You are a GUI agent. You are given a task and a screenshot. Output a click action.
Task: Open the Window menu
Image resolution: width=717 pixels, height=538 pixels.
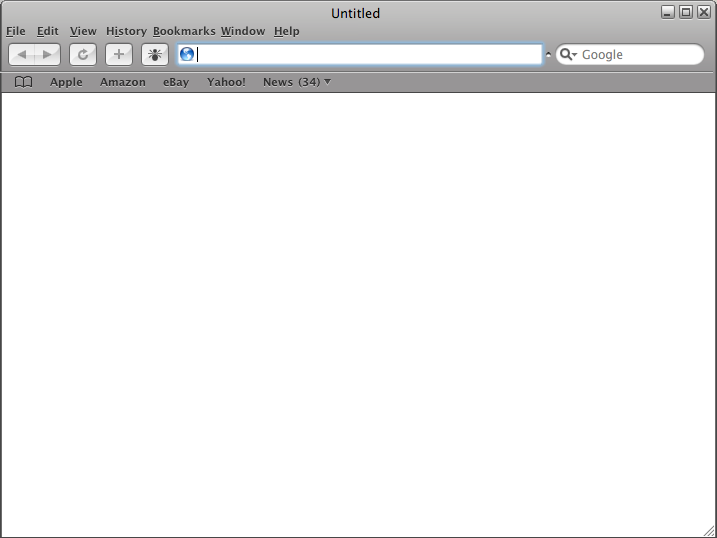243,31
